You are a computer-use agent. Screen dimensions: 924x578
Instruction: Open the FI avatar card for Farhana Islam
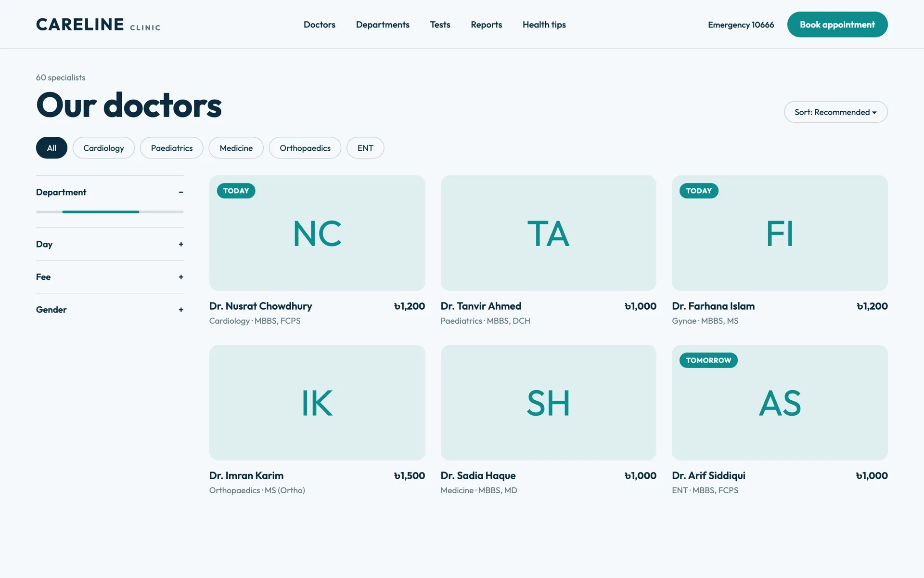pos(780,233)
